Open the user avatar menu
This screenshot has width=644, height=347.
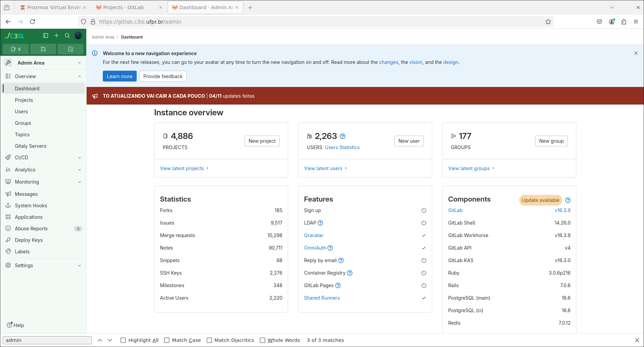pos(78,36)
